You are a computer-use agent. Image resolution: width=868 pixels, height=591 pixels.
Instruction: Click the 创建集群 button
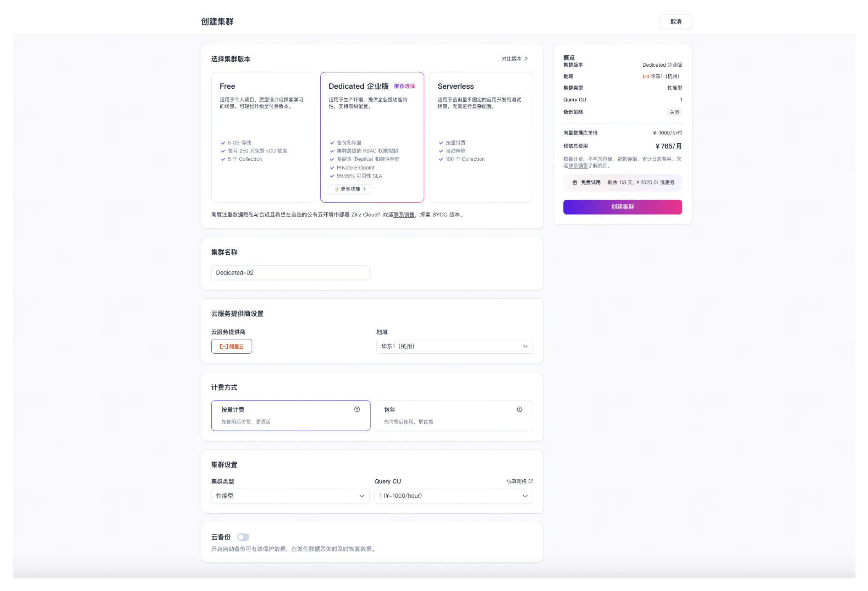pyautogui.click(x=622, y=207)
